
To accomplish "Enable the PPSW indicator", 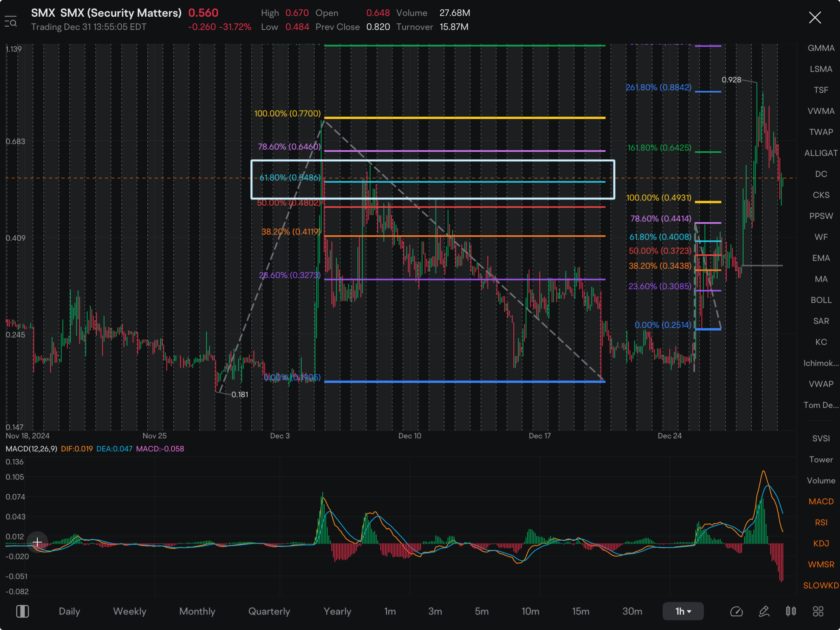I will click(821, 216).
